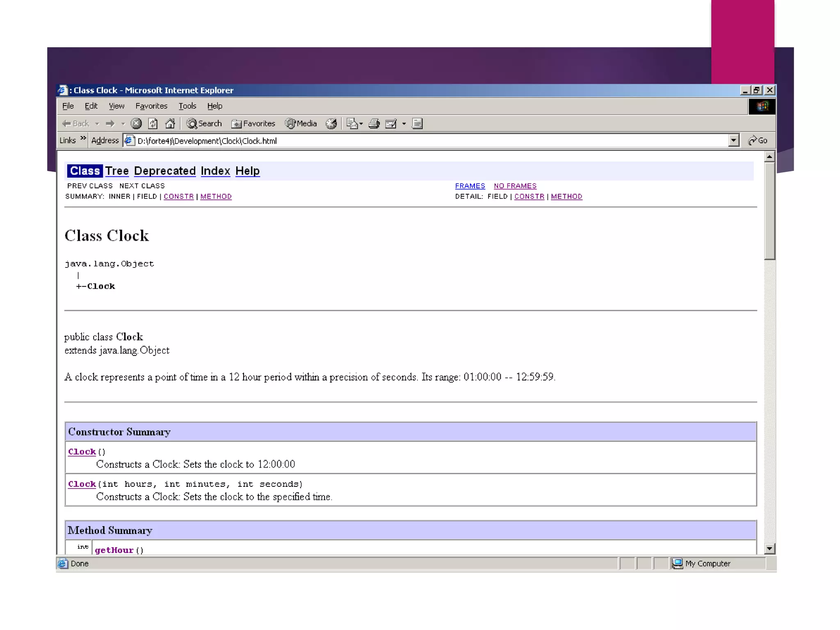This screenshot has height=630, width=840.
Task: Open the View menu
Action: (x=116, y=106)
